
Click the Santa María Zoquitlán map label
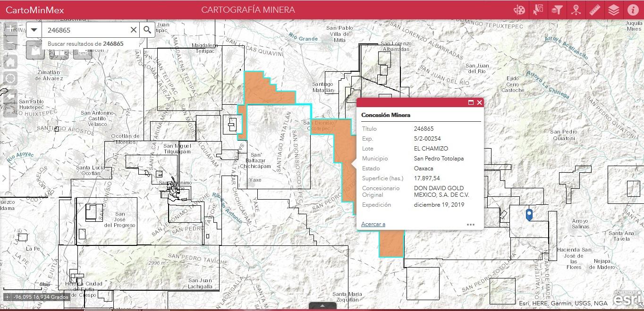347,297
